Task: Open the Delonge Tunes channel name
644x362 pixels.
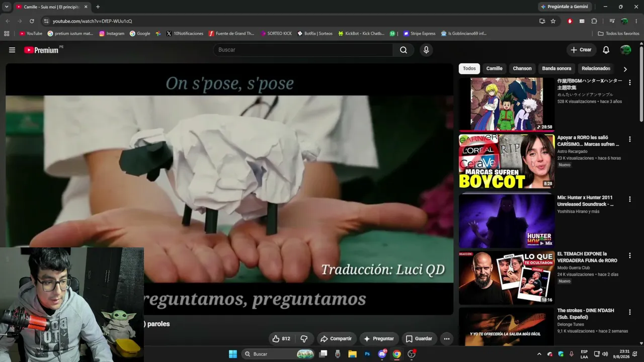Action: click(x=571, y=324)
